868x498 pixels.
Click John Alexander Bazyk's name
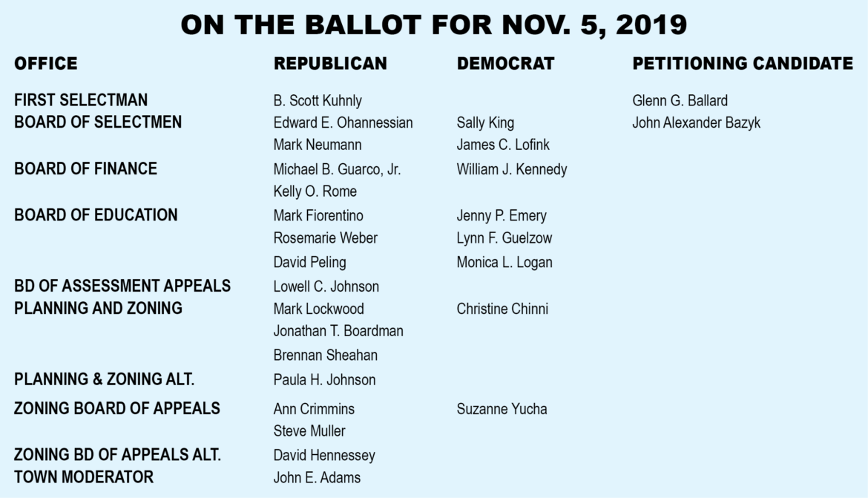coord(696,123)
